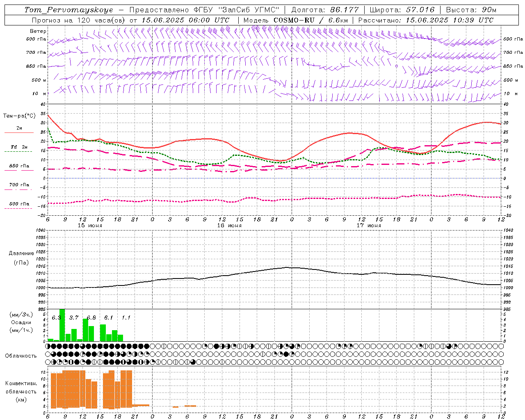Click the 2м temperature legend entry

[x=19, y=129]
